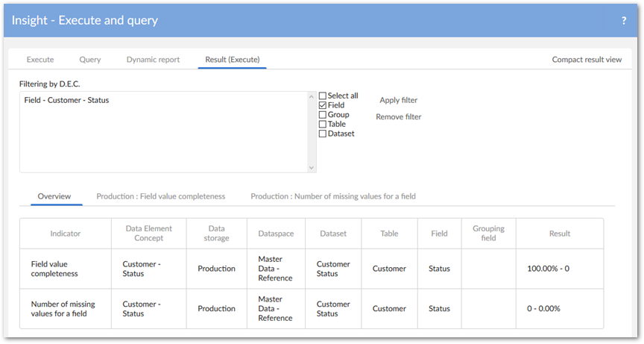Select Field - Customer - Status list entry

pyautogui.click(x=66, y=100)
